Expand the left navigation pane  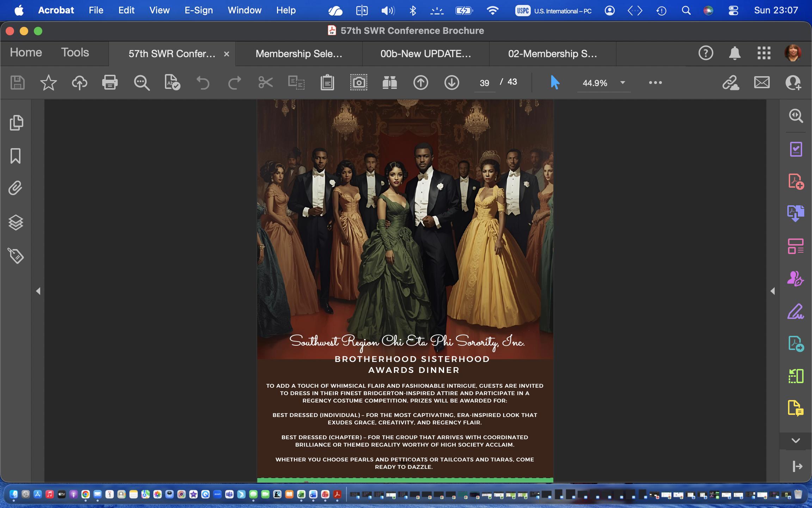coord(38,291)
